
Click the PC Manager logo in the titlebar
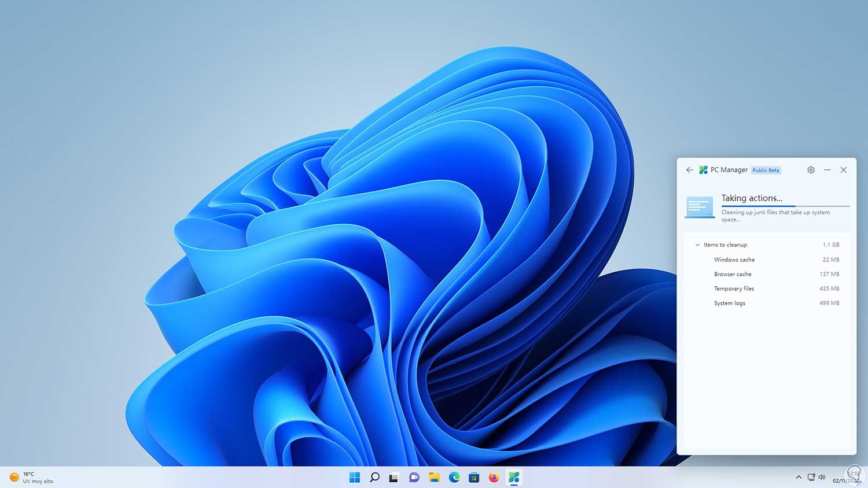click(703, 169)
